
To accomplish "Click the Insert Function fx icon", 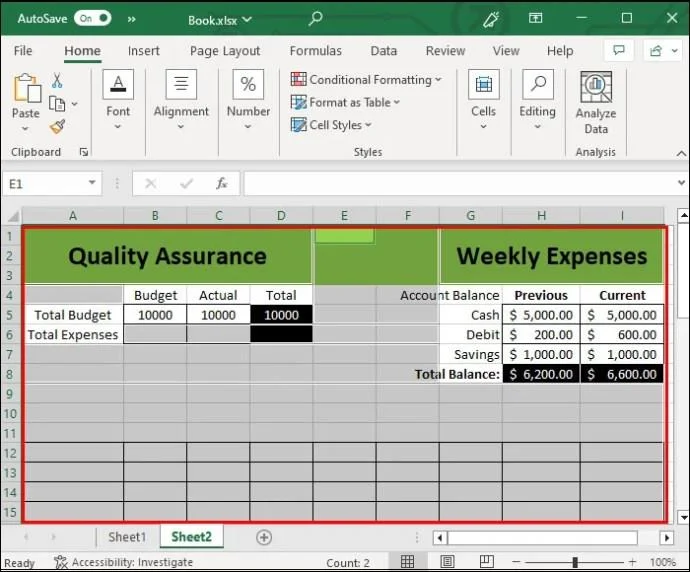I will point(222,184).
